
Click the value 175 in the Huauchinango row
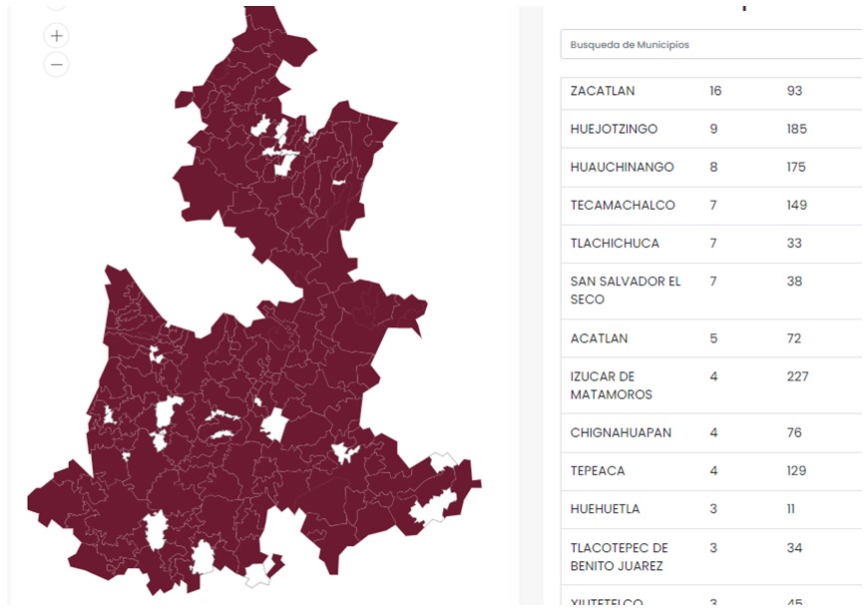pos(796,167)
